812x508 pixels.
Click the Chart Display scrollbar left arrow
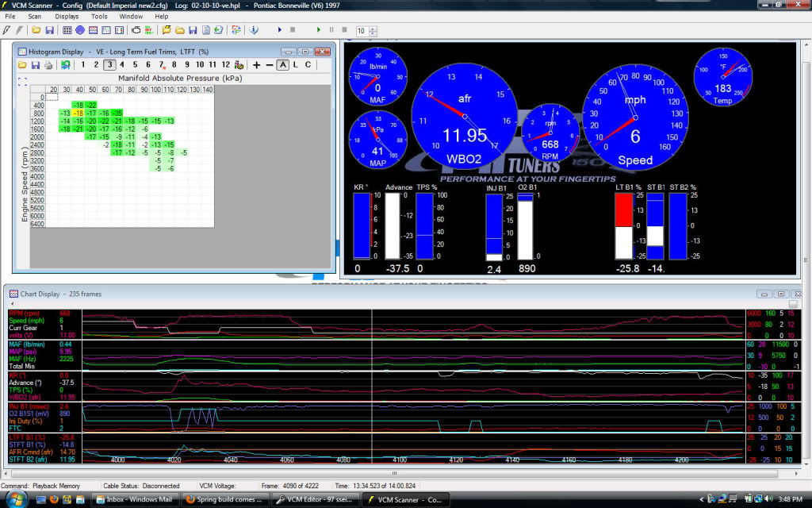[6, 473]
